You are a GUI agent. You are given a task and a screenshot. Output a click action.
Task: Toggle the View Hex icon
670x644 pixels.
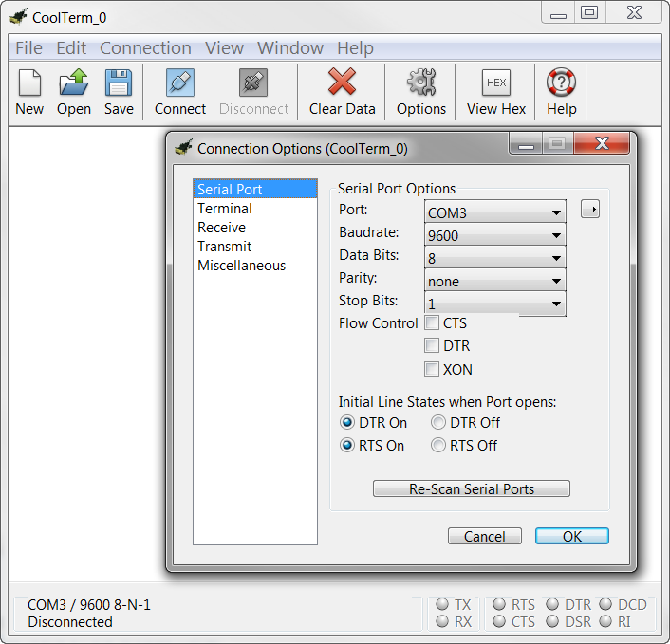pyautogui.click(x=495, y=84)
